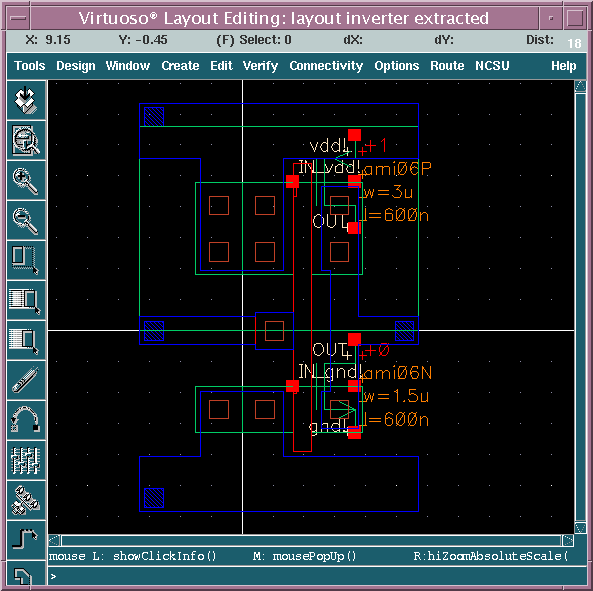Select the Zoom In magnifier icon
The height and width of the screenshot is (591, 593).
26,180
